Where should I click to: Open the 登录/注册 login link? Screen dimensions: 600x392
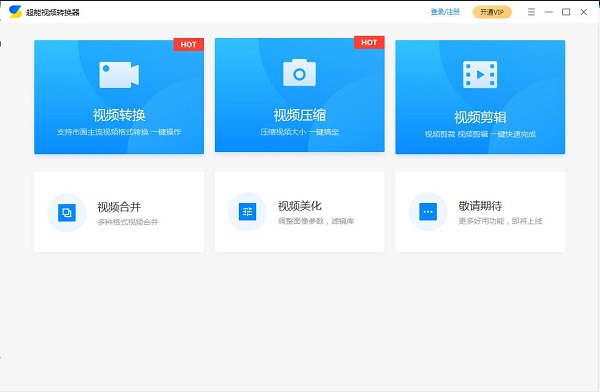(x=445, y=12)
